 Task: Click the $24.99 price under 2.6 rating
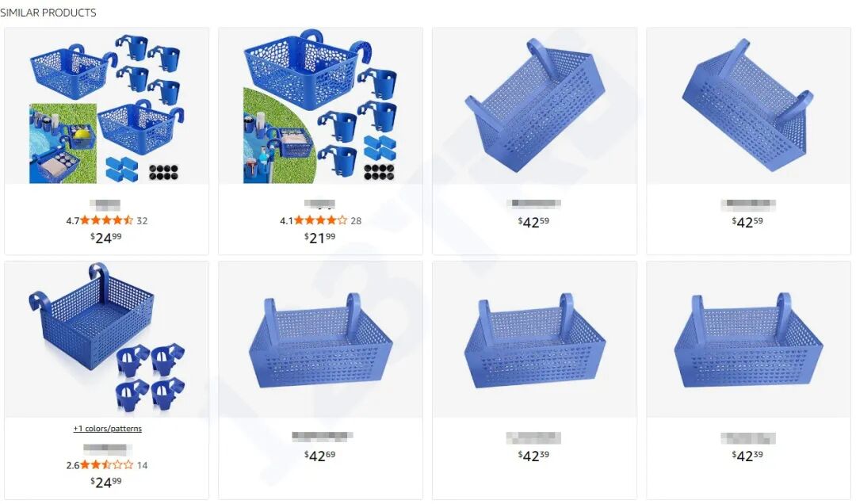[x=106, y=482]
